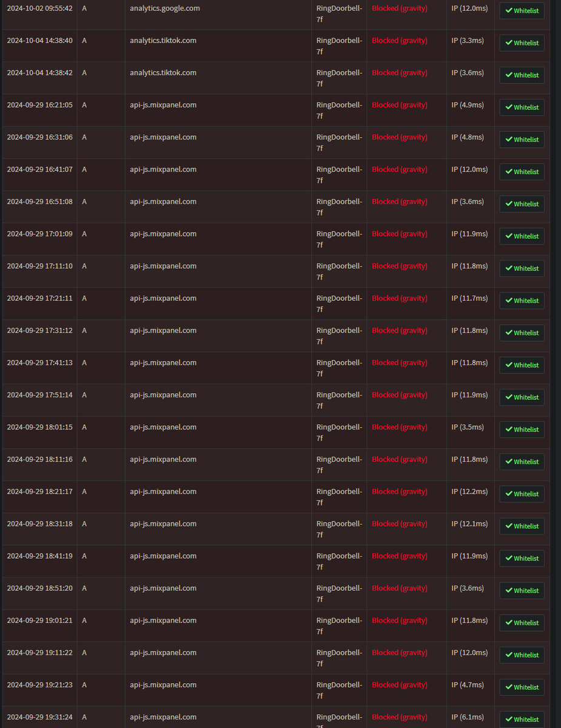
Task: Whitelist mixpanel query at 18:41:19
Action: pos(522,558)
